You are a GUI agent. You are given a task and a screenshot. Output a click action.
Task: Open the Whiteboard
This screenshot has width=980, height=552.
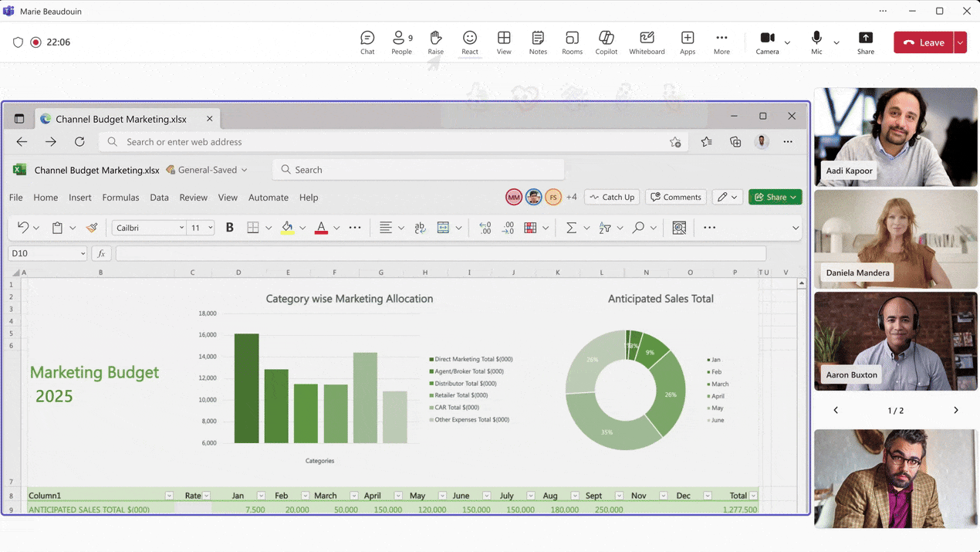pyautogui.click(x=647, y=42)
